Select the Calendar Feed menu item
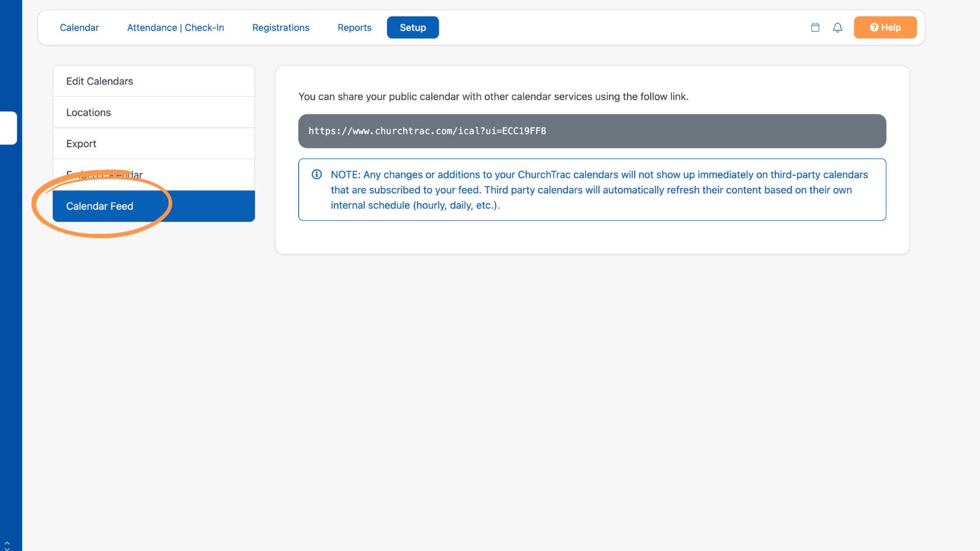Viewport: 980px width, 551px height. (154, 206)
